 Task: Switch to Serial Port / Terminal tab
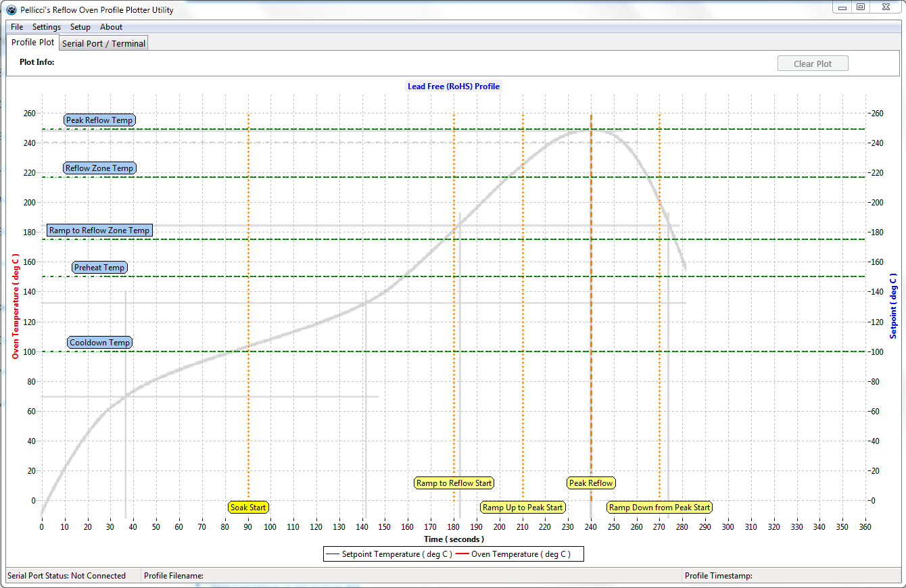(x=103, y=43)
